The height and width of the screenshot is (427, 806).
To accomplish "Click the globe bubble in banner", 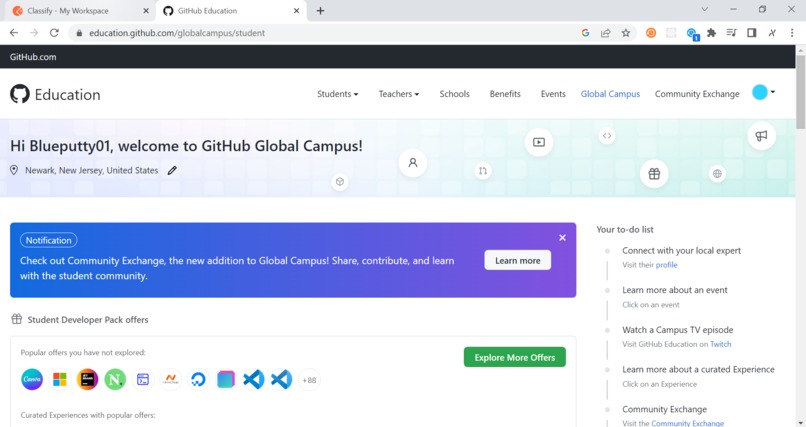I will [x=717, y=174].
